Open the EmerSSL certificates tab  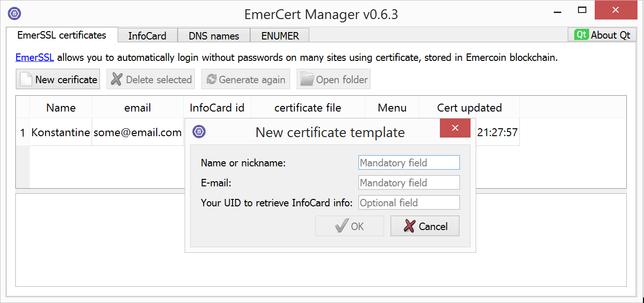tap(61, 35)
